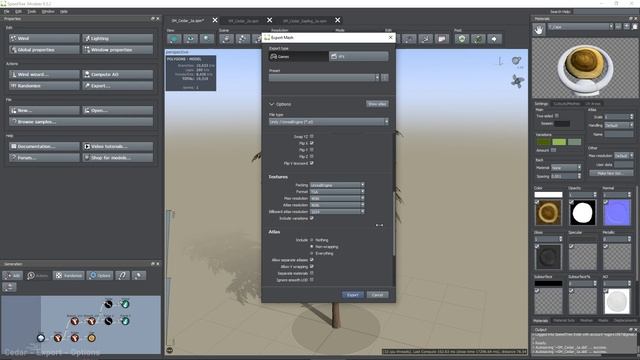640x360 pixels.
Task: Click Randomize in the Generation panel
Action: pyautogui.click(x=69, y=276)
